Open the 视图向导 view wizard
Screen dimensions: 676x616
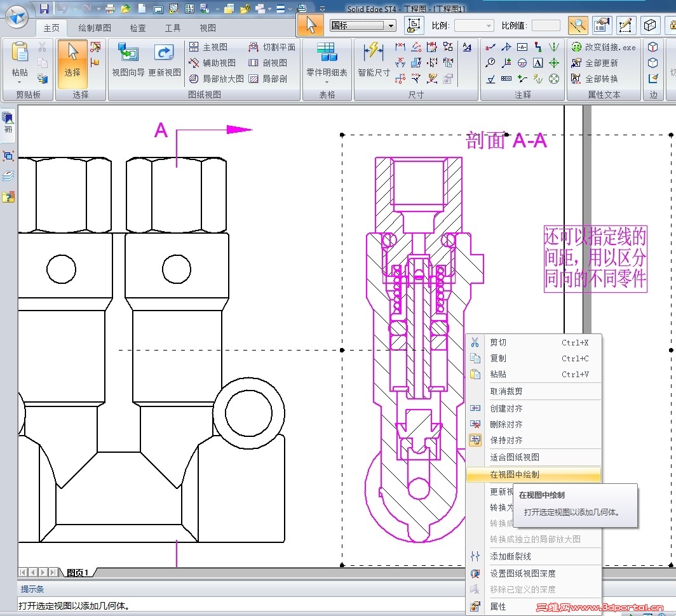tap(128, 60)
